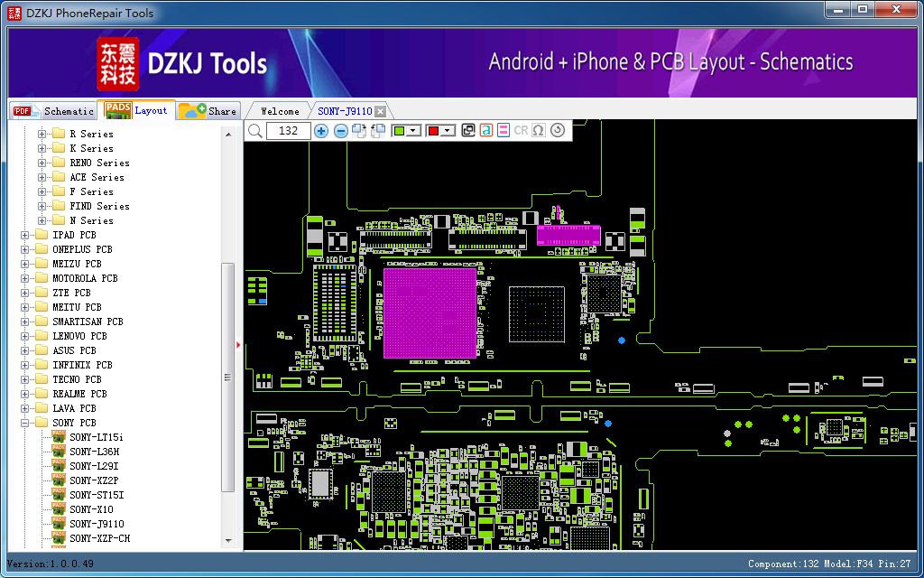Click the cloud folder Share icon

click(192, 110)
